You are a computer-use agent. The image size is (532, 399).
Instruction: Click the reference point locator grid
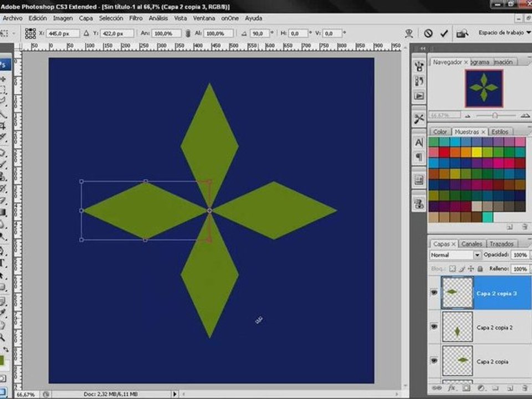click(30, 33)
